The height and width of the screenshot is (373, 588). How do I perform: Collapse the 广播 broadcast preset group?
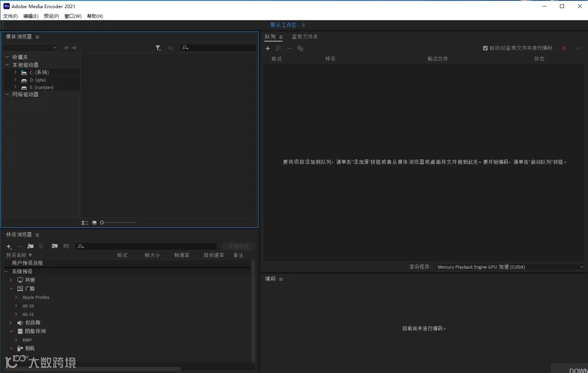pos(11,289)
